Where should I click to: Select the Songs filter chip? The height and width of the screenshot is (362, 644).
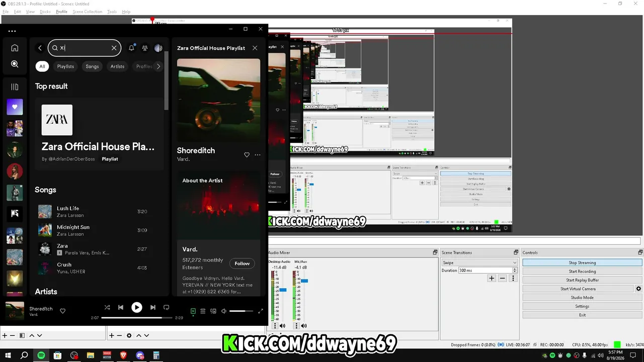92,66
